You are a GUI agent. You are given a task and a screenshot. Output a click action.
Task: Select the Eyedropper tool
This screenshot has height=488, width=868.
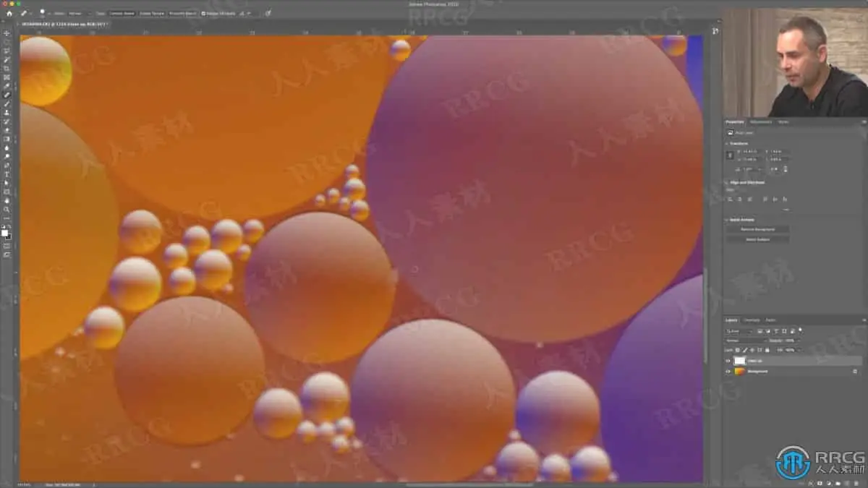[7, 86]
